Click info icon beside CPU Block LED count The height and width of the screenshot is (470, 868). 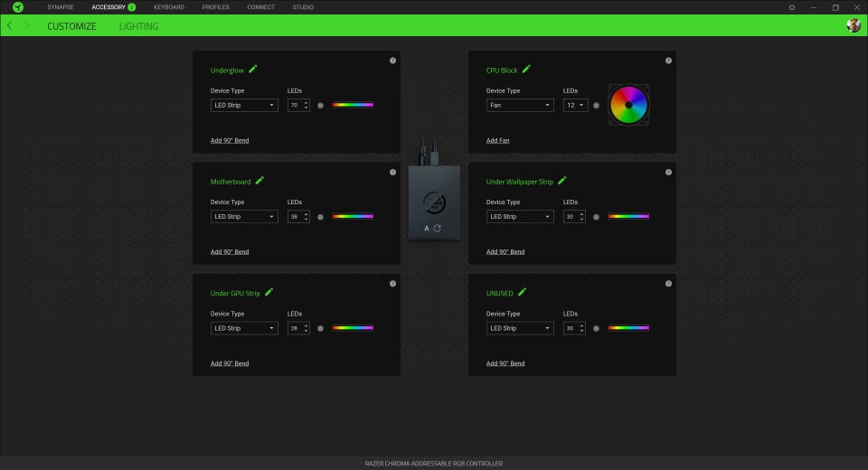[x=596, y=105]
